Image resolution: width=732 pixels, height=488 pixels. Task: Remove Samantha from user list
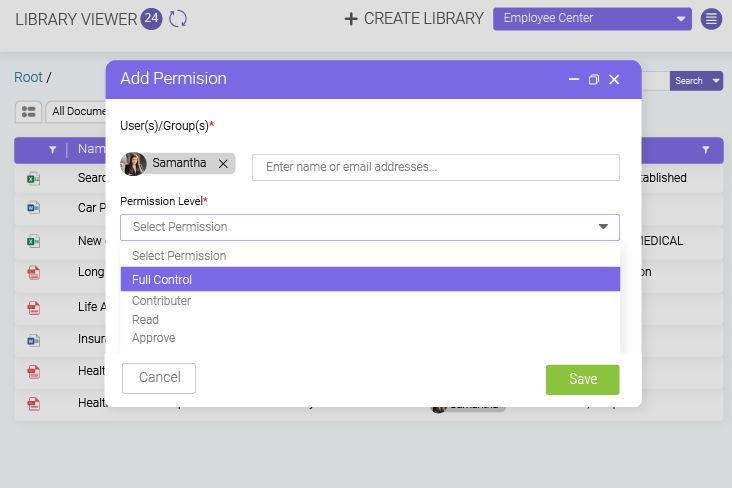[x=223, y=164]
